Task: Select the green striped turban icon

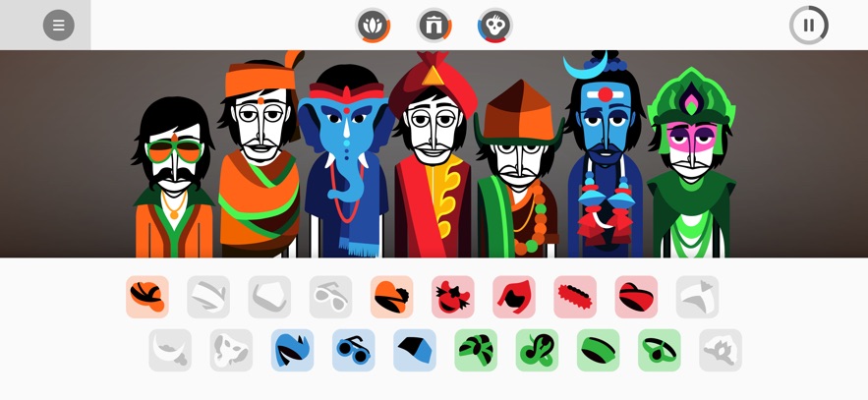Action: [x=476, y=350]
